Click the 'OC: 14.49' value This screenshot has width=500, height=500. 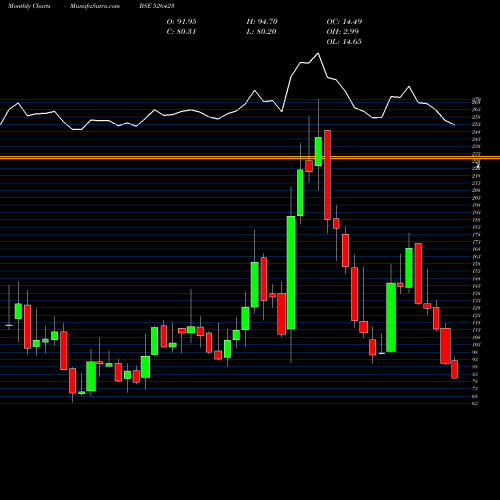344,22
